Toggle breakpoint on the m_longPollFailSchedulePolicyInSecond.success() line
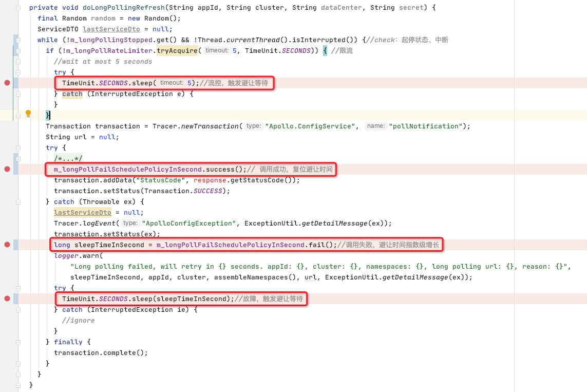587x392 pixels. pyautogui.click(x=7, y=169)
